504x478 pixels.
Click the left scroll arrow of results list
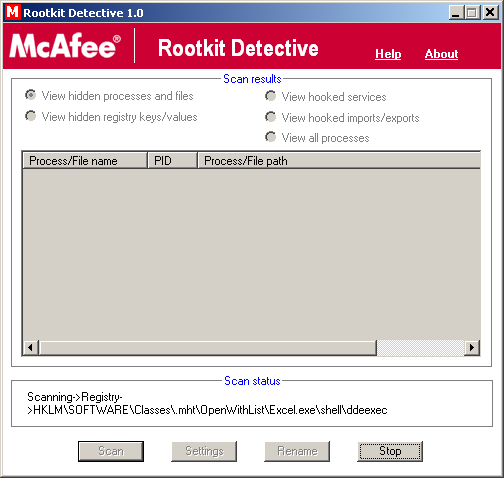(x=30, y=348)
